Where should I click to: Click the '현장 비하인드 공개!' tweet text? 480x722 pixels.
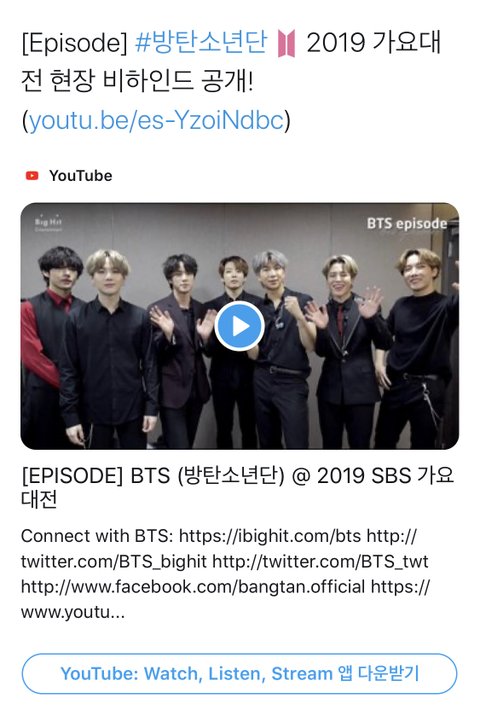point(152,82)
